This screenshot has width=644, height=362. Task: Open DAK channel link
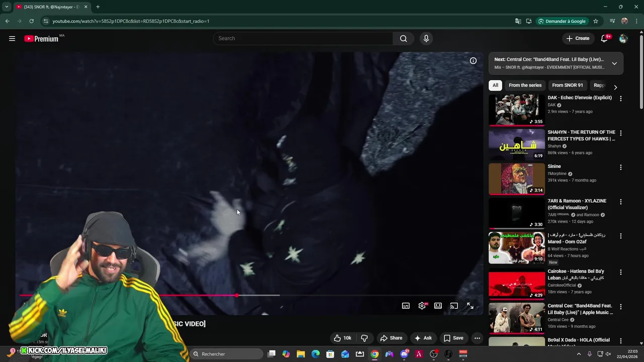551,105
